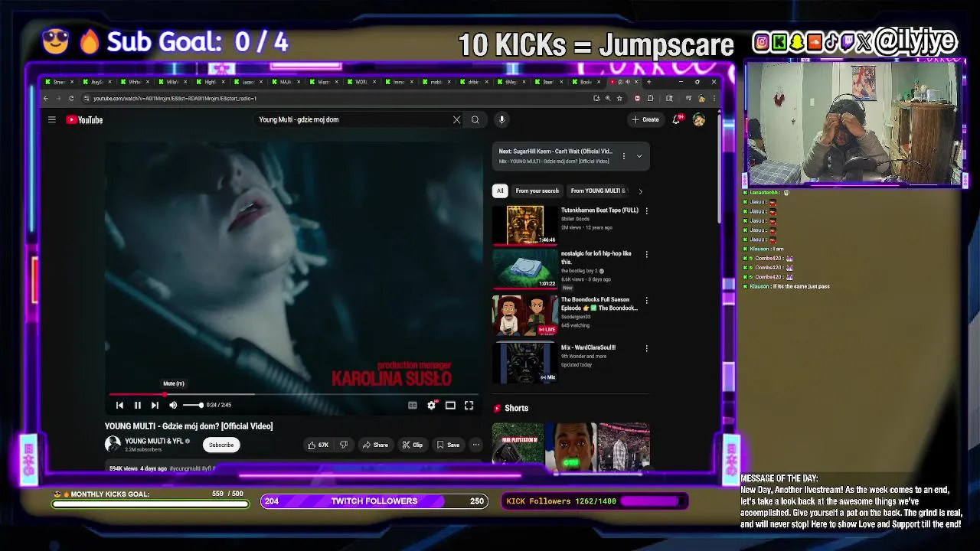The width and height of the screenshot is (980, 551).
Task: Show more filter chips with arrow
Action: click(x=640, y=191)
